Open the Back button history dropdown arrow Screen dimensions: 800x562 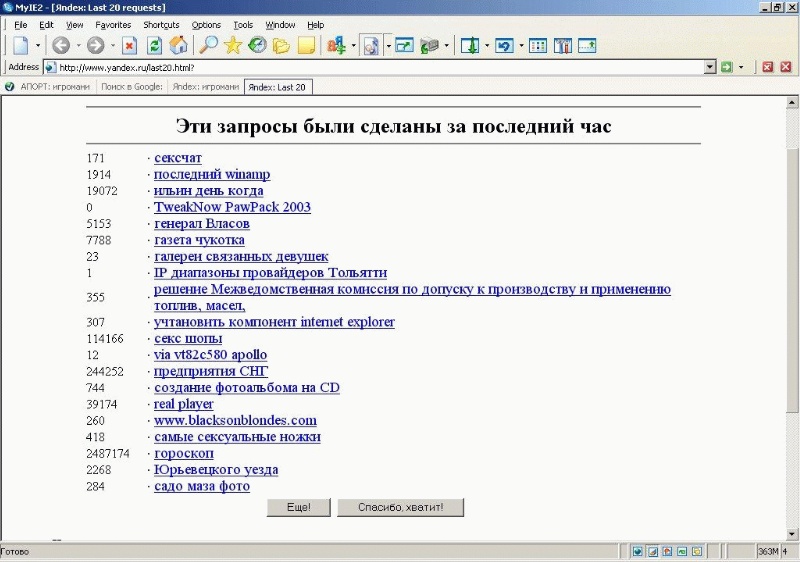pyautogui.click(x=78, y=46)
